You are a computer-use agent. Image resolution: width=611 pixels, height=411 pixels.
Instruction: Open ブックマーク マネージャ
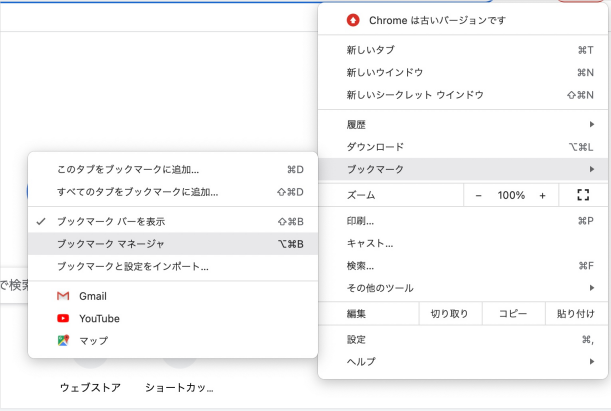tap(173, 244)
